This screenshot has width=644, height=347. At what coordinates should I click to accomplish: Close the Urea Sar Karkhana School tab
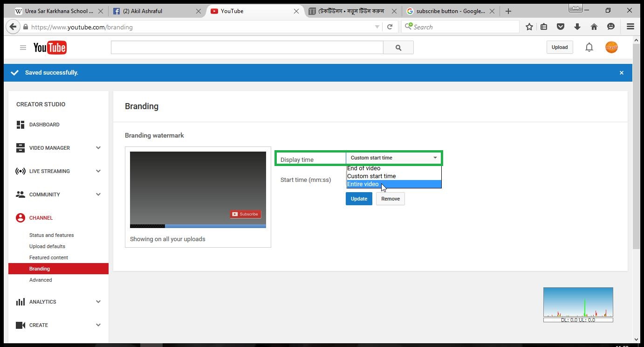coord(101,11)
